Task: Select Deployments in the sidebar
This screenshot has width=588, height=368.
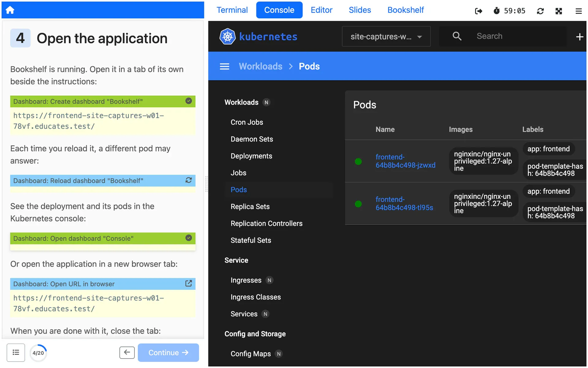Action: (x=251, y=156)
